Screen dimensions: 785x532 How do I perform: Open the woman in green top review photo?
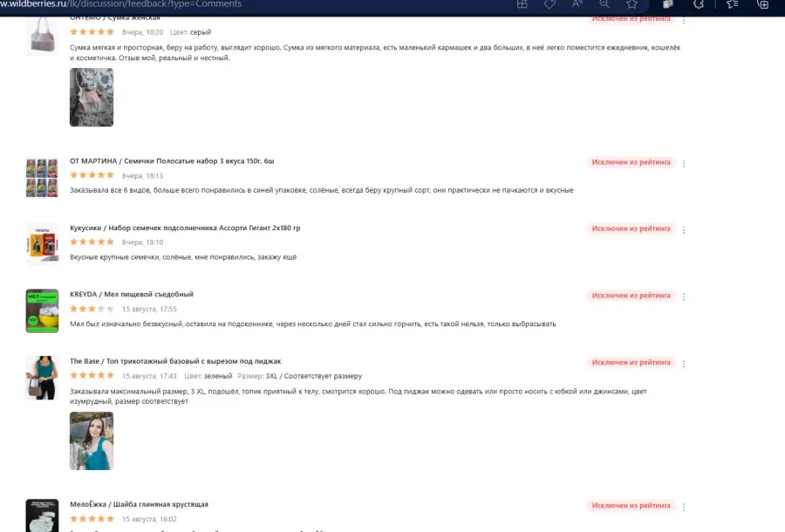click(x=92, y=441)
